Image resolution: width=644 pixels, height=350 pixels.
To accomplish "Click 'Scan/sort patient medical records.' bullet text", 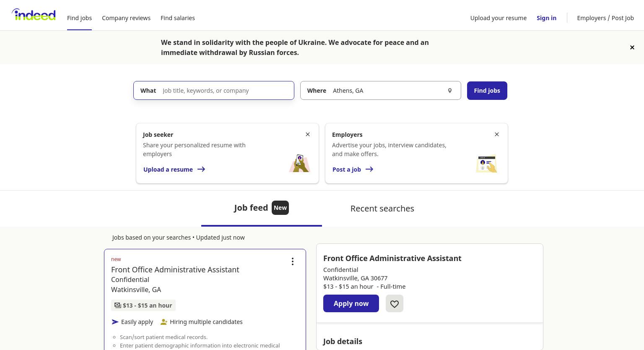I will pyautogui.click(x=164, y=337).
